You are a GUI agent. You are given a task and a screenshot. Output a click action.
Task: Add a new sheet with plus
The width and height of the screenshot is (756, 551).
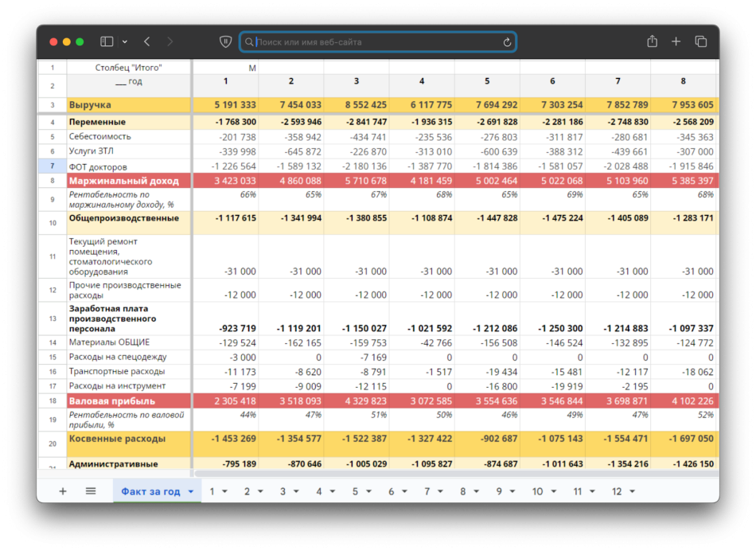[x=63, y=491]
